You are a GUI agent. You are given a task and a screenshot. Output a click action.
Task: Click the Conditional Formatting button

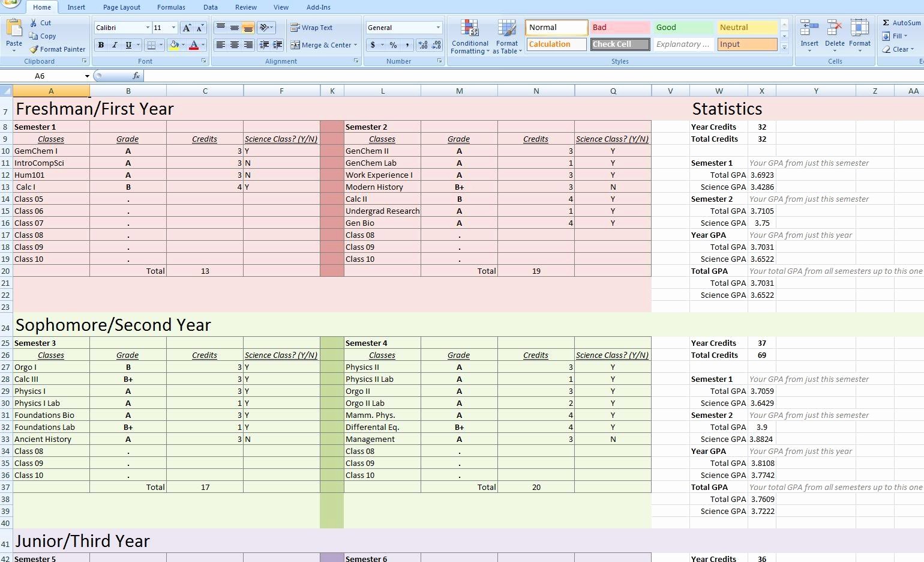click(x=470, y=36)
